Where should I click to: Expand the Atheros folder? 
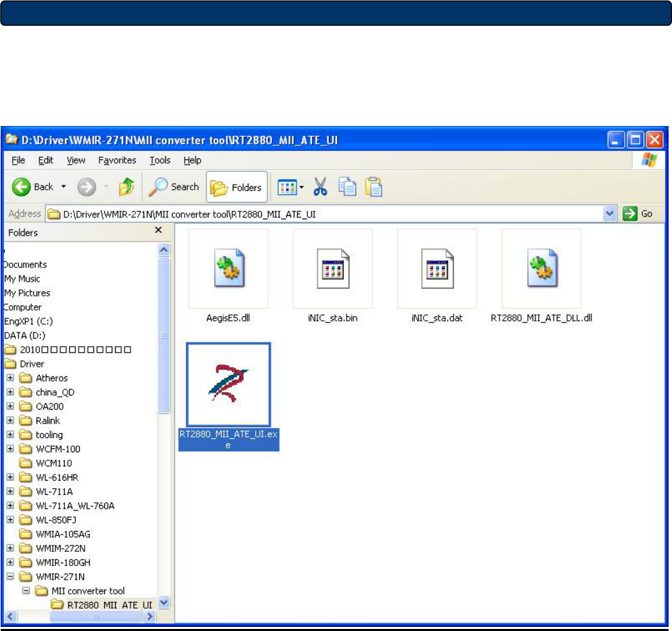10,378
